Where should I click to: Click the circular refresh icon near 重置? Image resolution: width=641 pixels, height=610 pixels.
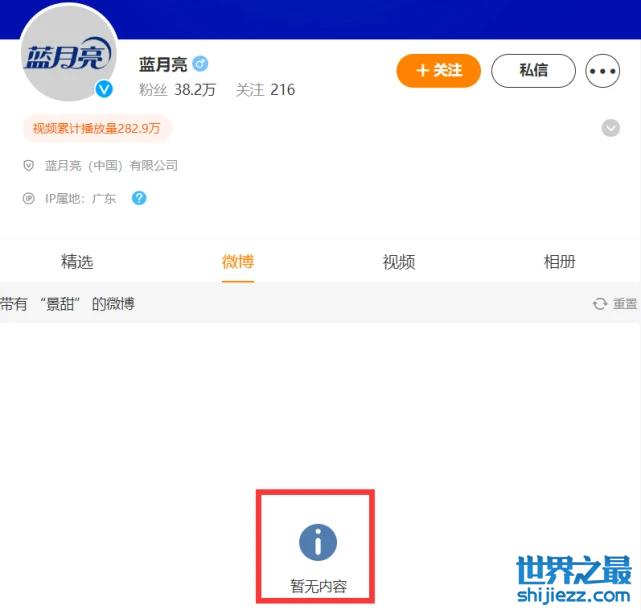599,304
